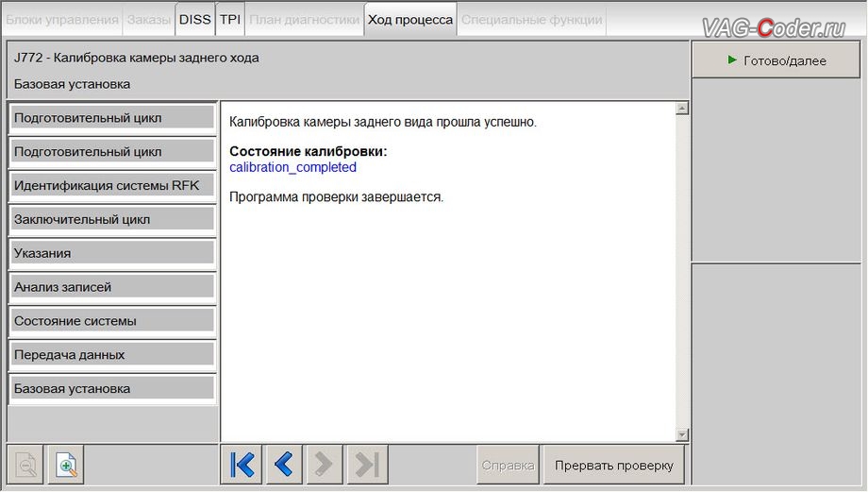
Task: Go back one step with blue chevron
Action: [283, 465]
